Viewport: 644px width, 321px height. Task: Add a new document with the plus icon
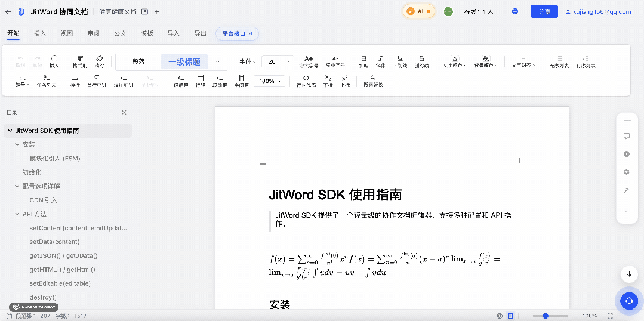coord(156,11)
